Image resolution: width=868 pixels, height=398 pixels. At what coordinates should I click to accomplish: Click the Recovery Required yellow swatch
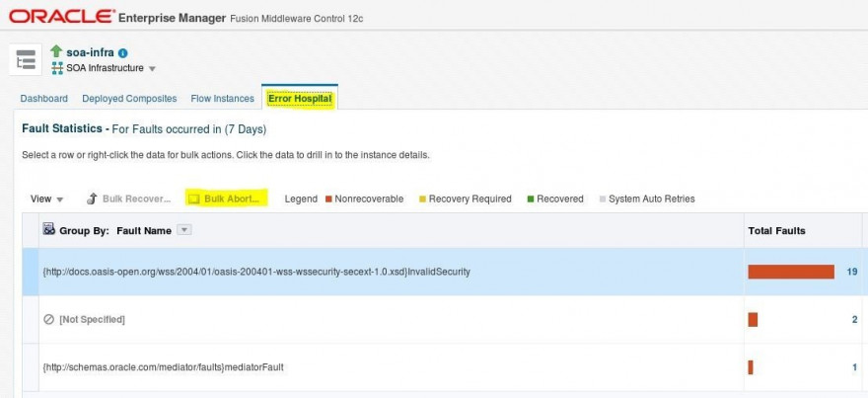click(x=422, y=199)
